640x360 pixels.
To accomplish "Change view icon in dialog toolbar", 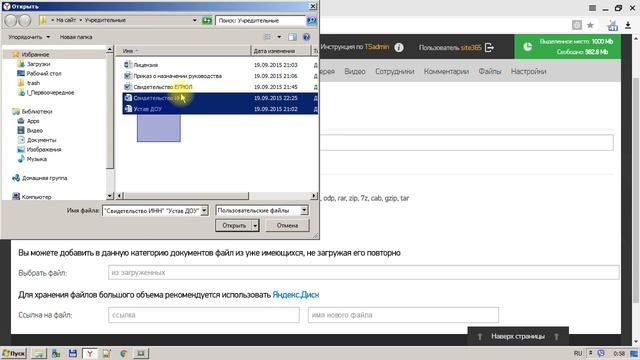I will coord(267,37).
